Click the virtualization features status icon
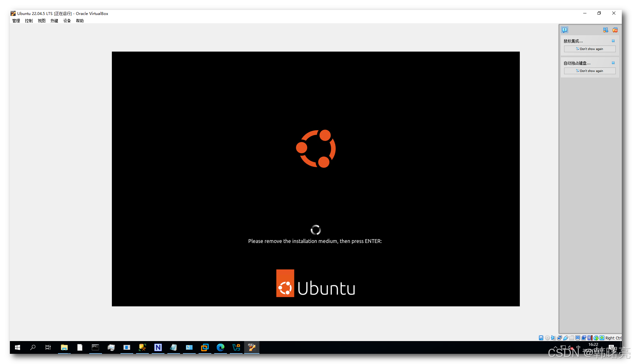This screenshot has height=364, width=632. click(x=589, y=338)
